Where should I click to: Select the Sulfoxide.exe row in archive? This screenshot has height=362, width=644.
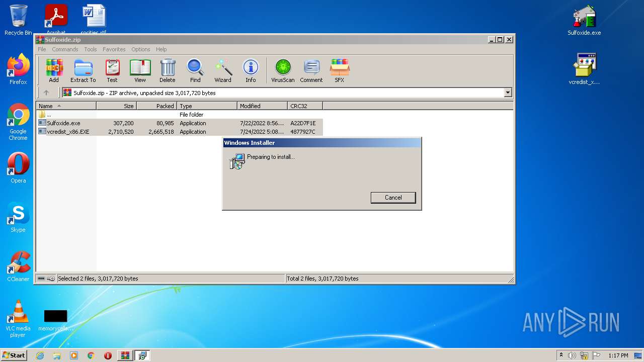[x=180, y=123]
